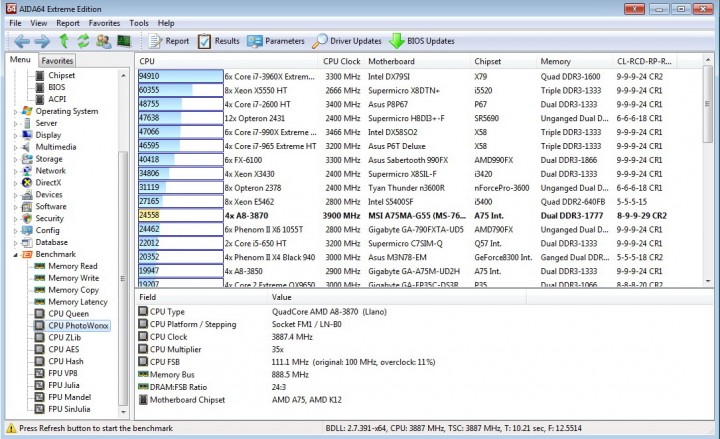Open the FPU Mandel benchmark
The image size is (720, 439).
pyautogui.click(x=69, y=397)
